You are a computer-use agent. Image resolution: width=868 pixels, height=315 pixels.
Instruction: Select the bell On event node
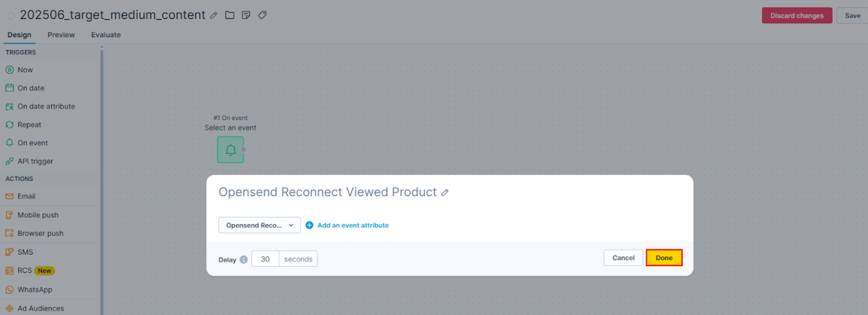(230, 150)
